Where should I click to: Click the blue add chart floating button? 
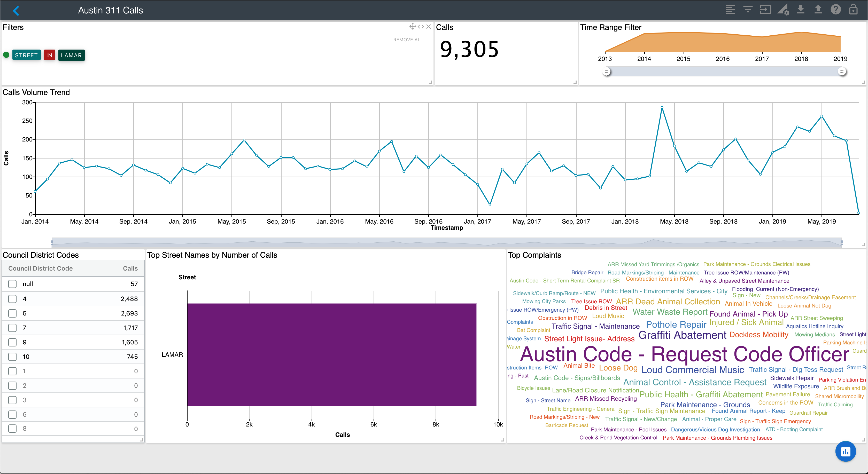click(x=846, y=452)
